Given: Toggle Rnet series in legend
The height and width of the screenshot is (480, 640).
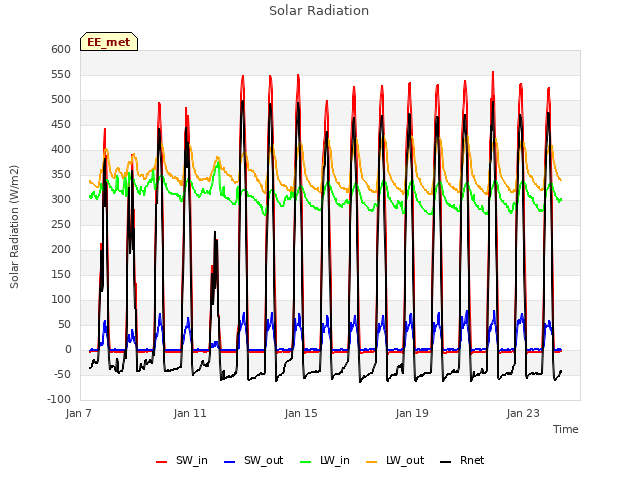Looking at the screenshot, I should coord(462,460).
